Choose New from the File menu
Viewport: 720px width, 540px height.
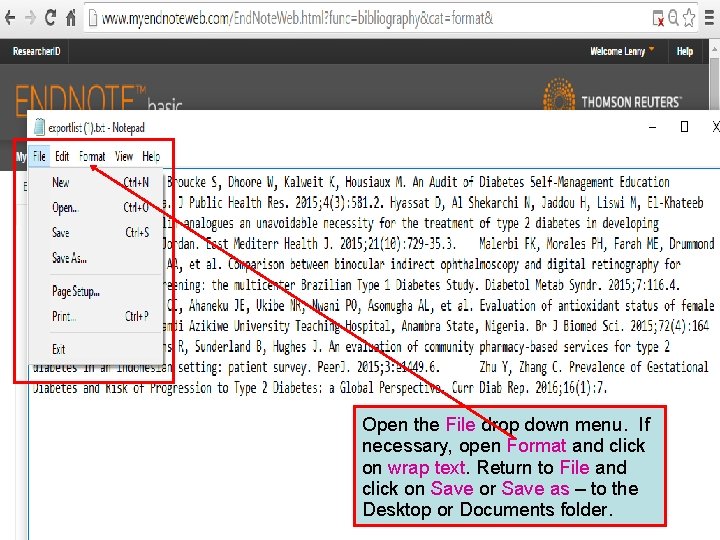coord(96,182)
